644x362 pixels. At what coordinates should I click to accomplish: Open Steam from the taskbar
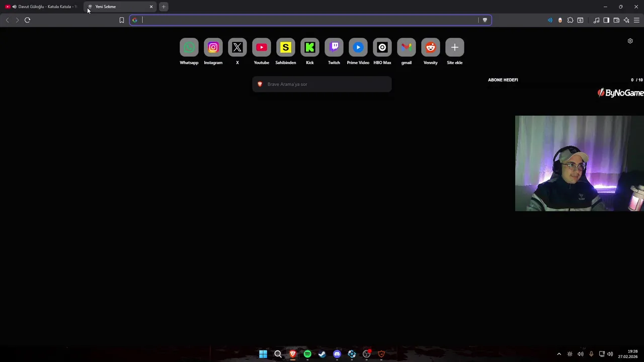click(322, 354)
